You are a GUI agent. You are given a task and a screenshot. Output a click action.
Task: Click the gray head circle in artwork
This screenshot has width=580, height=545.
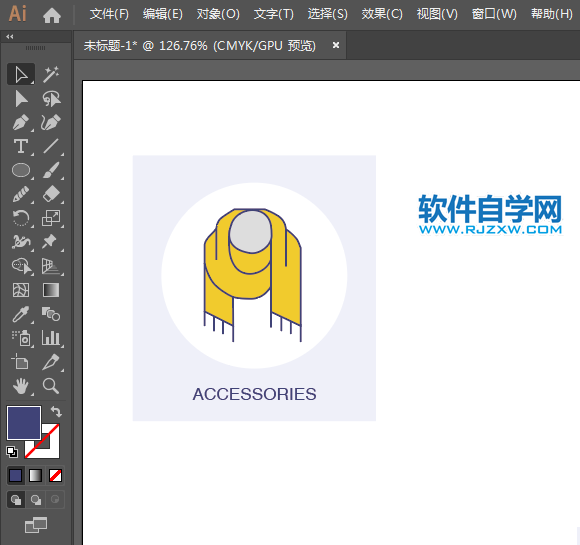point(250,232)
